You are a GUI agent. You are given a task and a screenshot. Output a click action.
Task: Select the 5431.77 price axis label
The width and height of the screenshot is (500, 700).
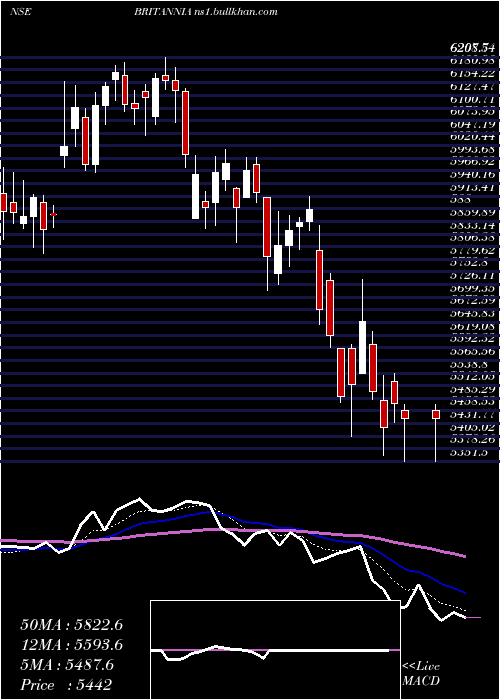tap(473, 413)
